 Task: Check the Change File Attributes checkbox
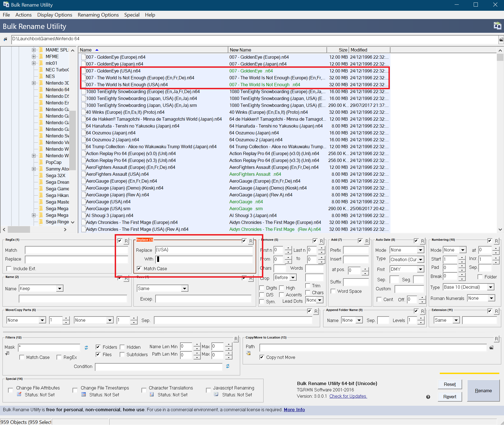[10, 390]
